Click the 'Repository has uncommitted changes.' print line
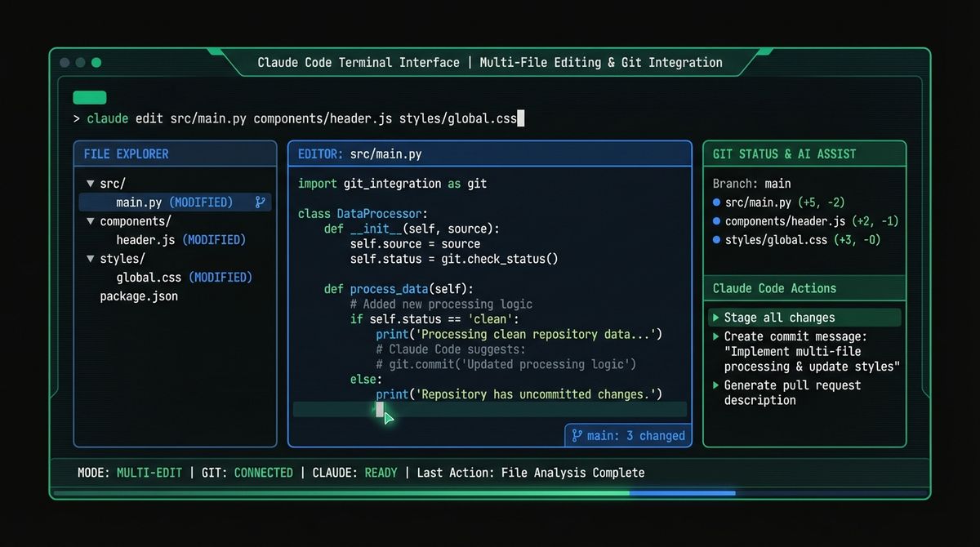Viewport: 980px width, 547px height. click(x=519, y=394)
